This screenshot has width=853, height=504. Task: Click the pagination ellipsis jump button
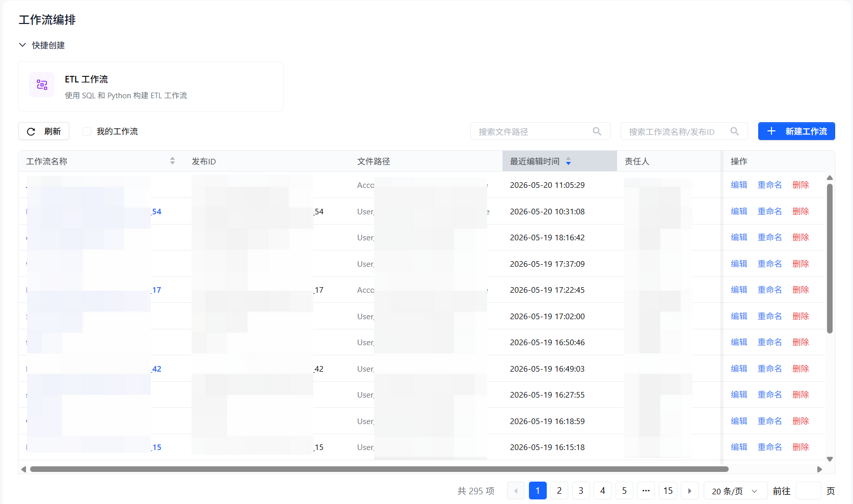[x=646, y=491]
